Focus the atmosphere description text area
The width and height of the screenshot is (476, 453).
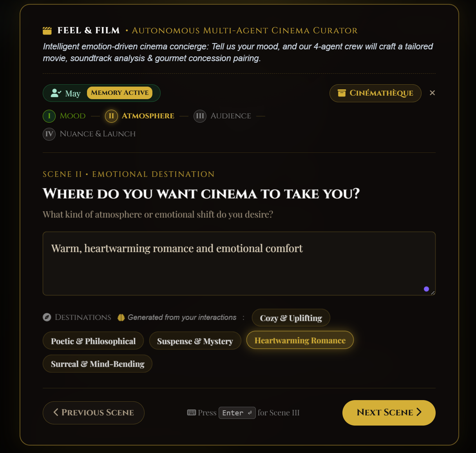pos(239,263)
